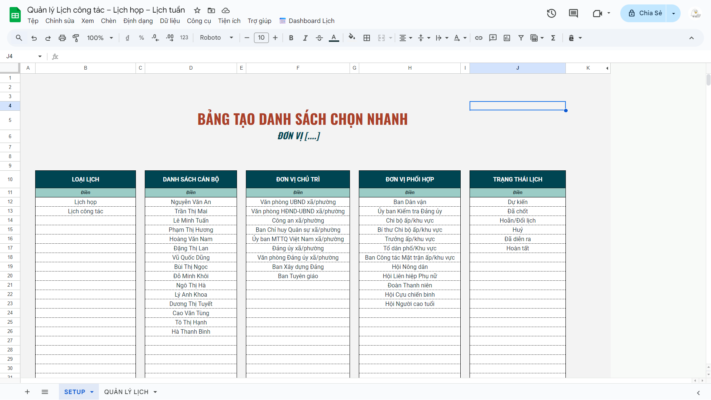The image size is (711, 400).
Task: Open the Roboto font dropdown
Action: (216, 38)
